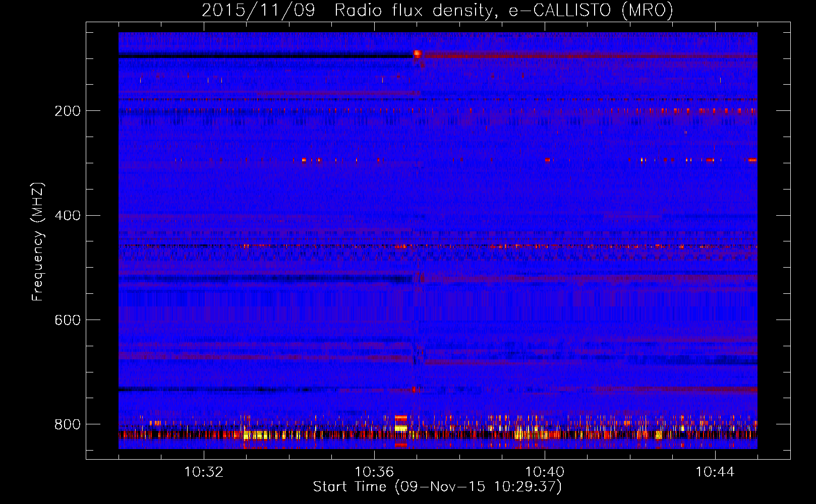The width and height of the screenshot is (816, 504).
Task: Click the 400 frequency tick label
Action: click(x=68, y=216)
